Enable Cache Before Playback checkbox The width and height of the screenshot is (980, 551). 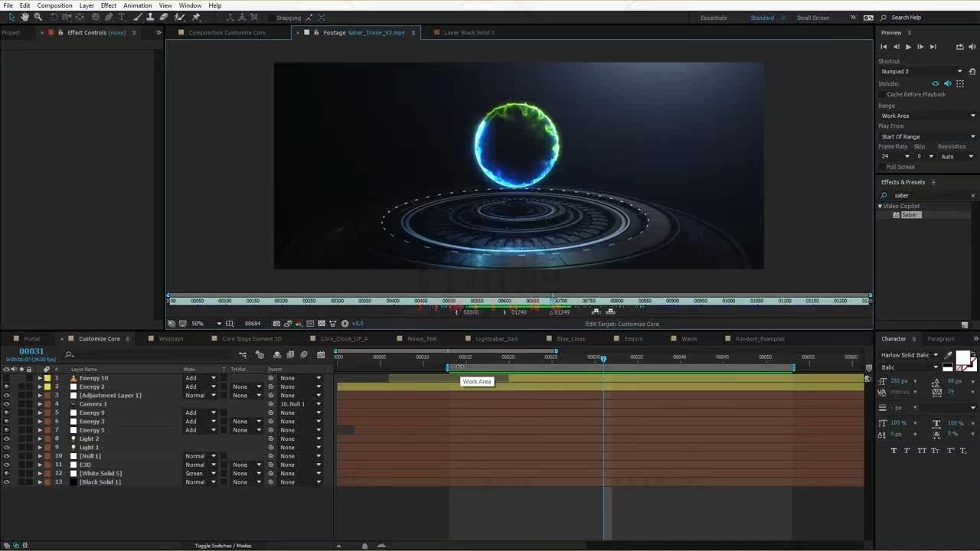pyautogui.click(x=882, y=95)
